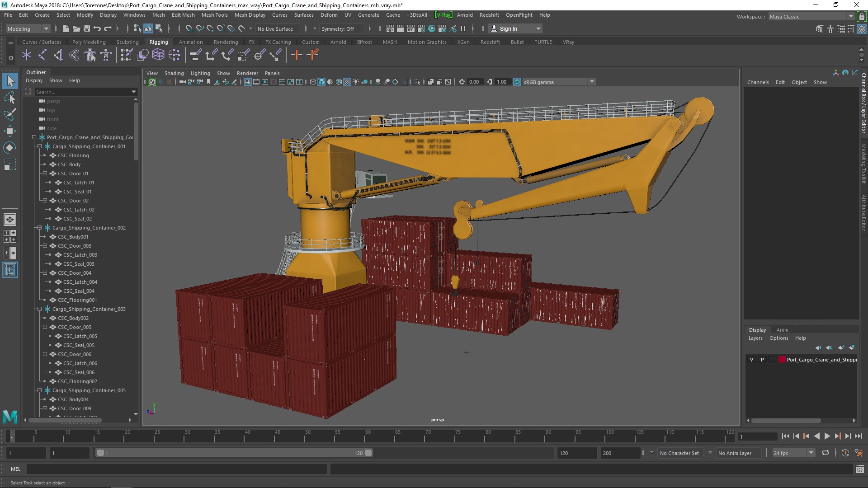Click the time range slider bar
This screenshot has width=868, height=488.
pos(234,453)
